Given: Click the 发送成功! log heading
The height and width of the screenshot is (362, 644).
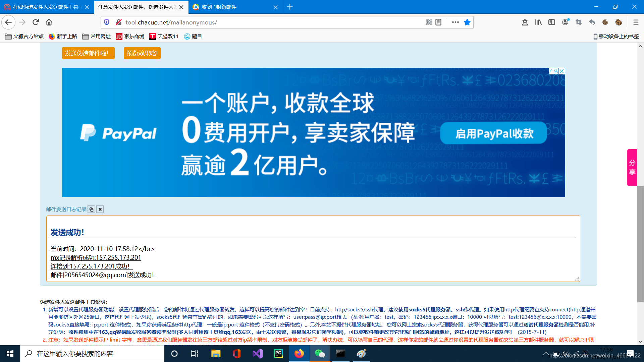Looking at the screenshot, I should pos(67,232).
